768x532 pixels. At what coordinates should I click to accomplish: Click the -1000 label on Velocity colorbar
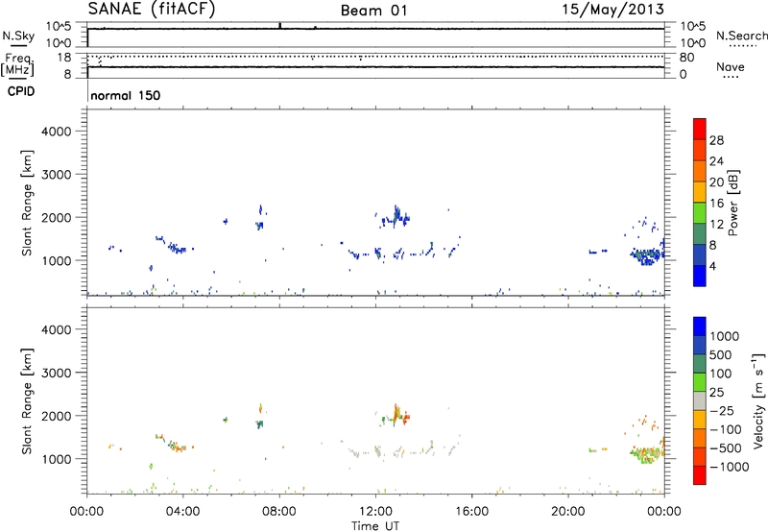(x=730, y=467)
